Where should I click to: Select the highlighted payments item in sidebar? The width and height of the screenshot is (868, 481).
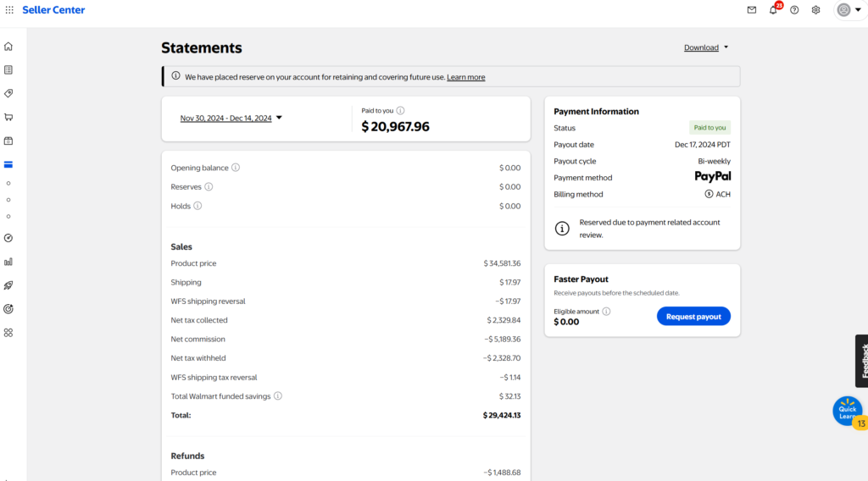click(8, 164)
